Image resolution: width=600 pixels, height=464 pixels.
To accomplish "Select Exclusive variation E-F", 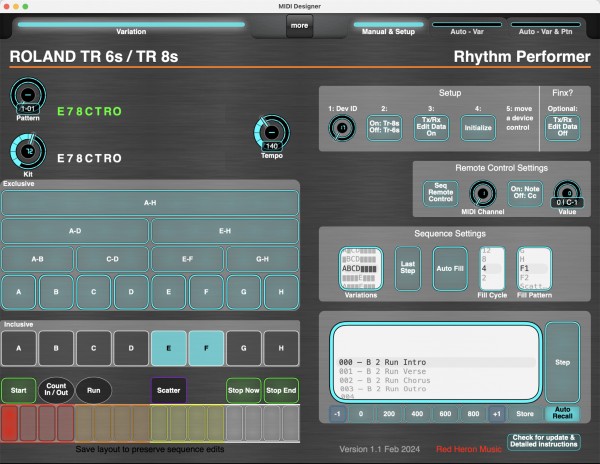I will pos(188,259).
